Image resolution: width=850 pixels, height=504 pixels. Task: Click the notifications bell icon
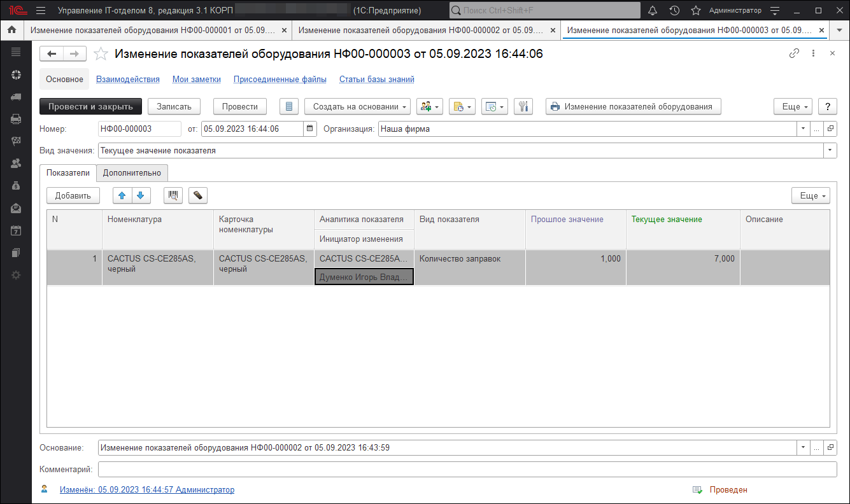(653, 11)
